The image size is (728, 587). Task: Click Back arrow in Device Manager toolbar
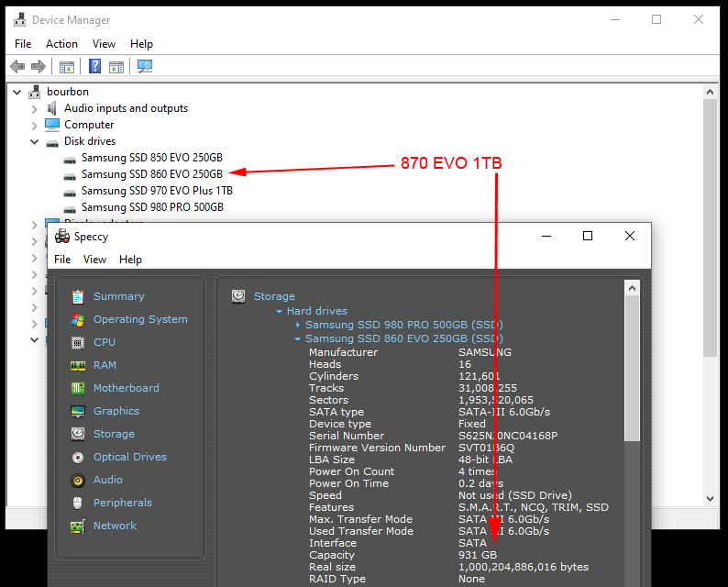pyautogui.click(x=17, y=66)
